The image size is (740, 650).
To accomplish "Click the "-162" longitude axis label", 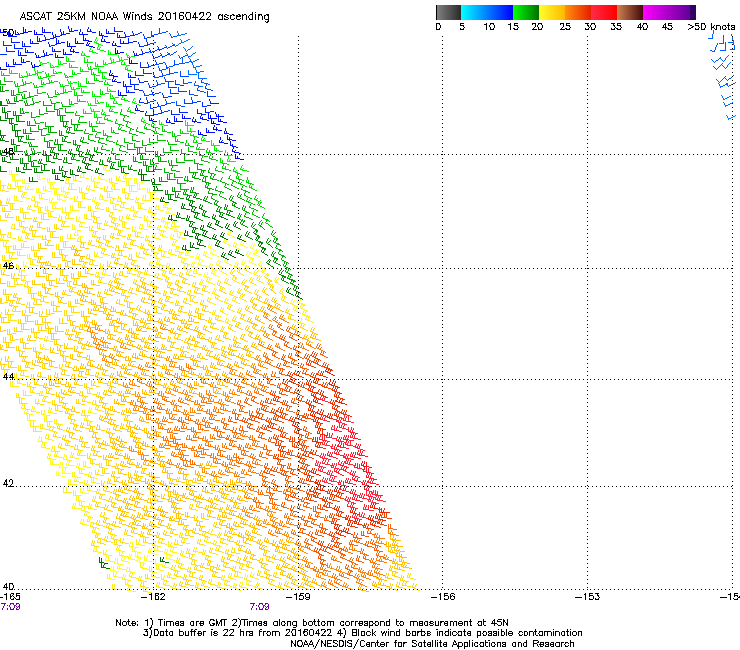I will (154, 596).
